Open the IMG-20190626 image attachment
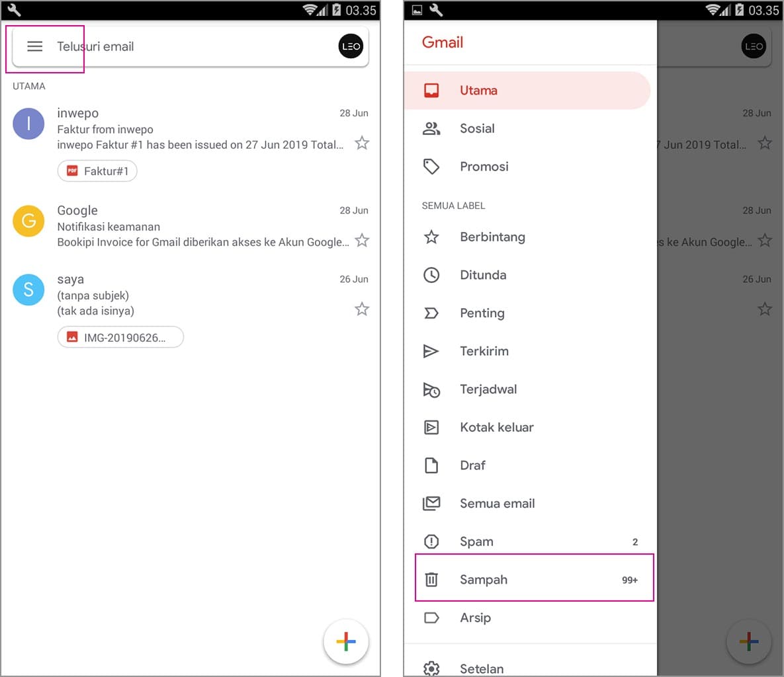This screenshot has width=784, height=677. tap(120, 337)
